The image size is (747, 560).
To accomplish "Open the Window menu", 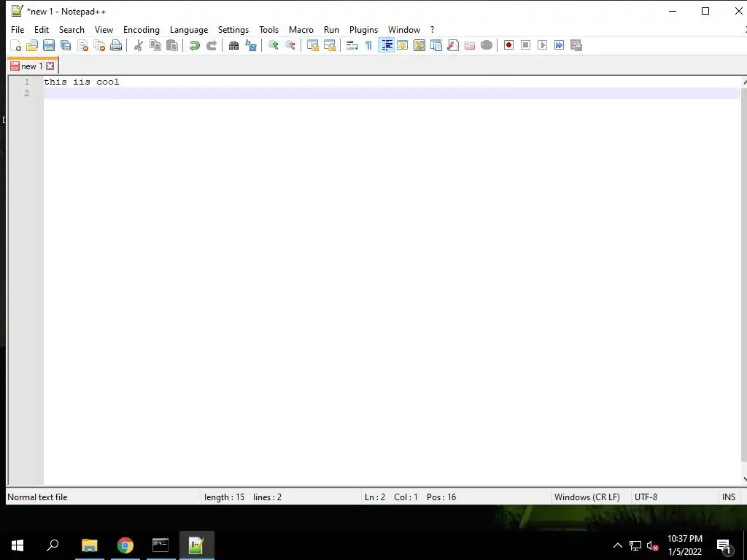I will click(404, 29).
